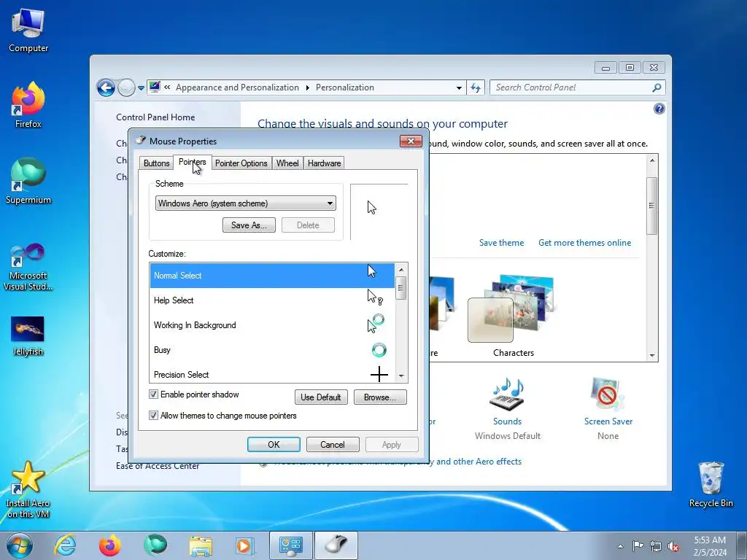Open the Windows Start menu orb
The height and width of the screenshot is (560, 747).
click(x=19, y=545)
